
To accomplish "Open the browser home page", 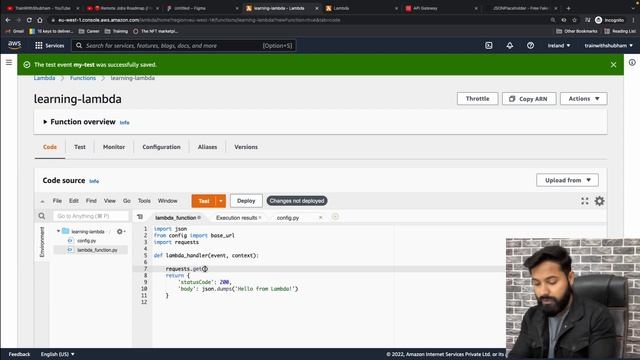I will click(x=40, y=20).
